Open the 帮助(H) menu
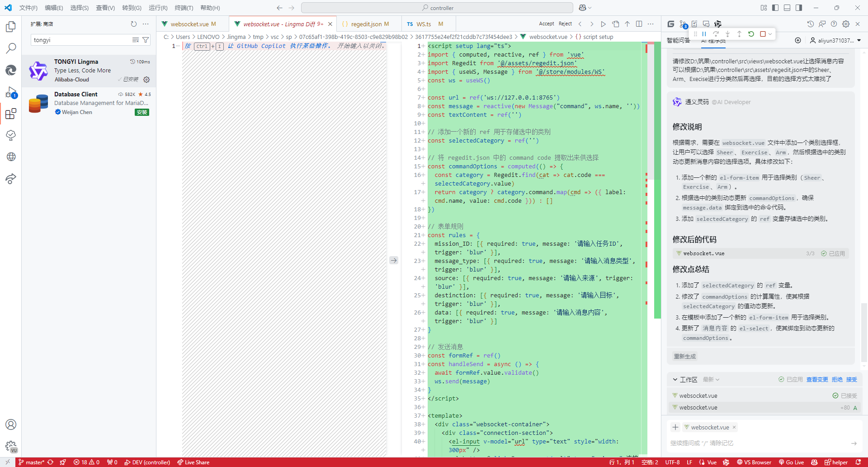This screenshot has width=868, height=467. tap(210, 8)
